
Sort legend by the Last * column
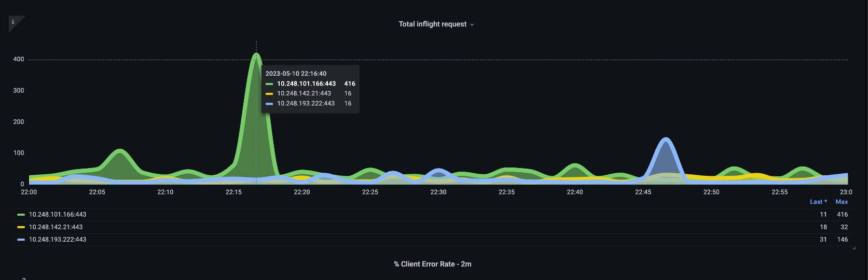click(818, 202)
